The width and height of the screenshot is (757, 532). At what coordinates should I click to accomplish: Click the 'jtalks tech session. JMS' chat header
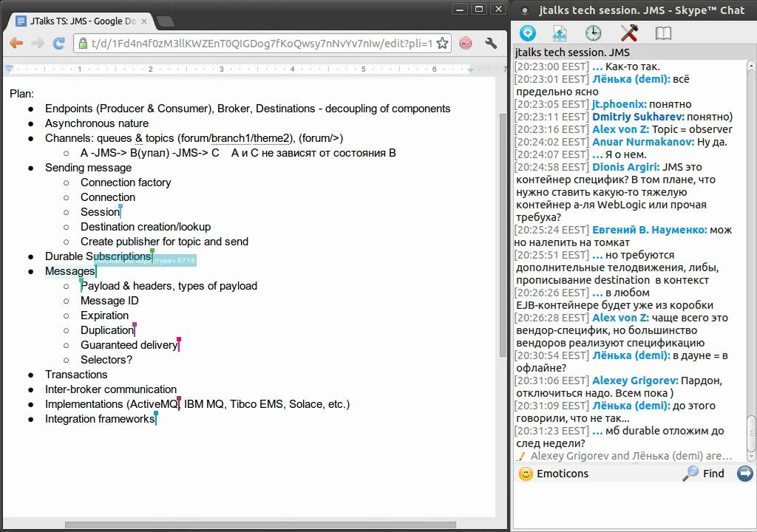(x=572, y=52)
